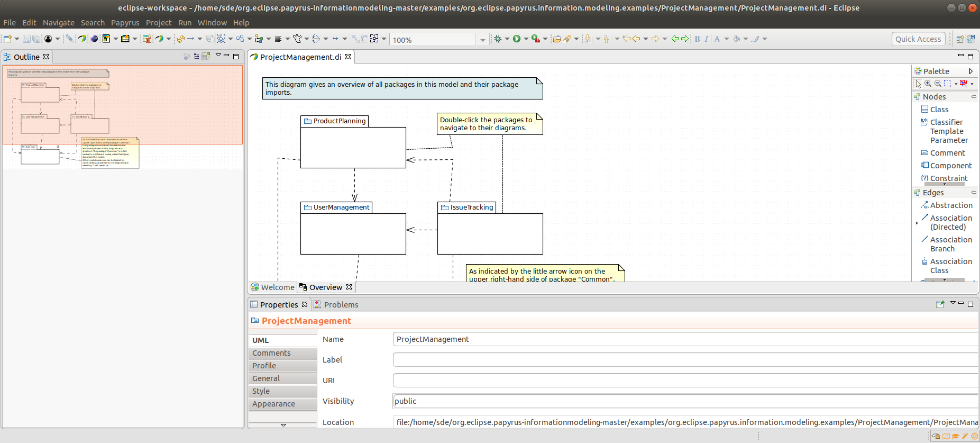Expand the Debug button dropdown arrow
This screenshot has width=980, height=443.
[507, 39]
